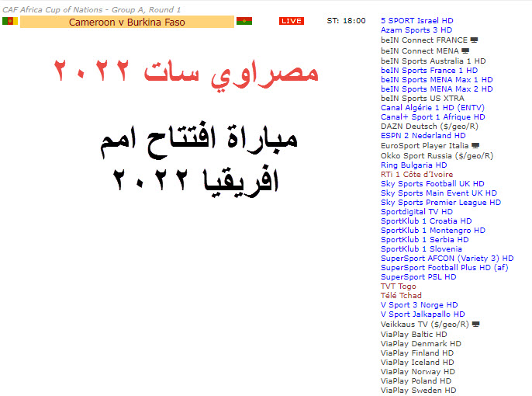Open ESPN 2 Nederland HD link

pyautogui.click(x=423, y=136)
